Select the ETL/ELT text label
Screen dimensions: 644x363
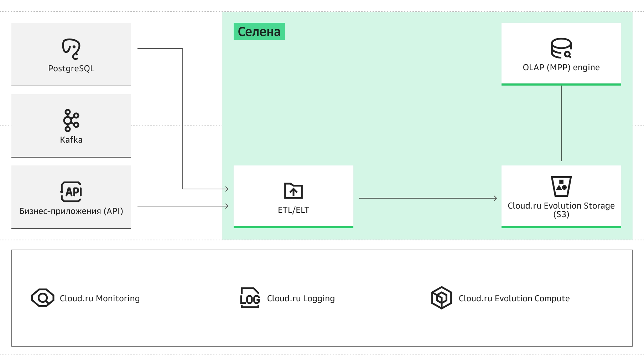coord(294,210)
